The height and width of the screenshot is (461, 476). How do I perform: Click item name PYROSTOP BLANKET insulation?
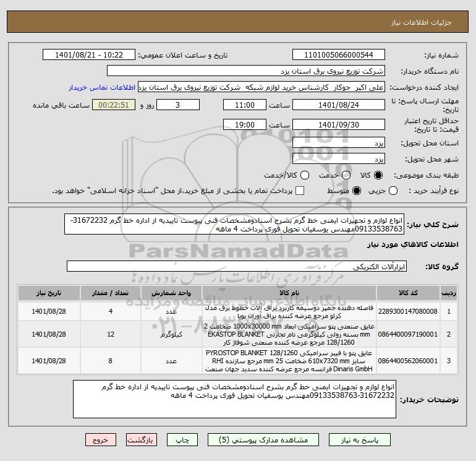(289, 361)
